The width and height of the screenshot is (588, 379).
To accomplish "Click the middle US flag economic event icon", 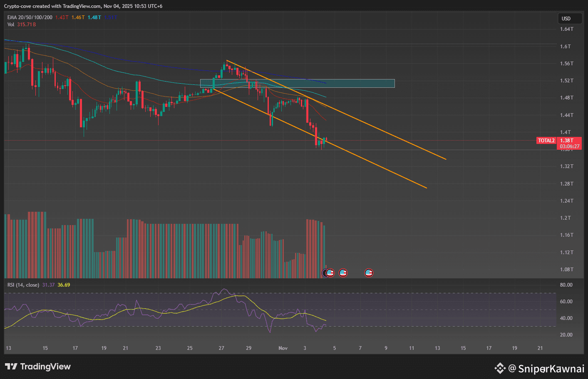I will click(x=343, y=273).
